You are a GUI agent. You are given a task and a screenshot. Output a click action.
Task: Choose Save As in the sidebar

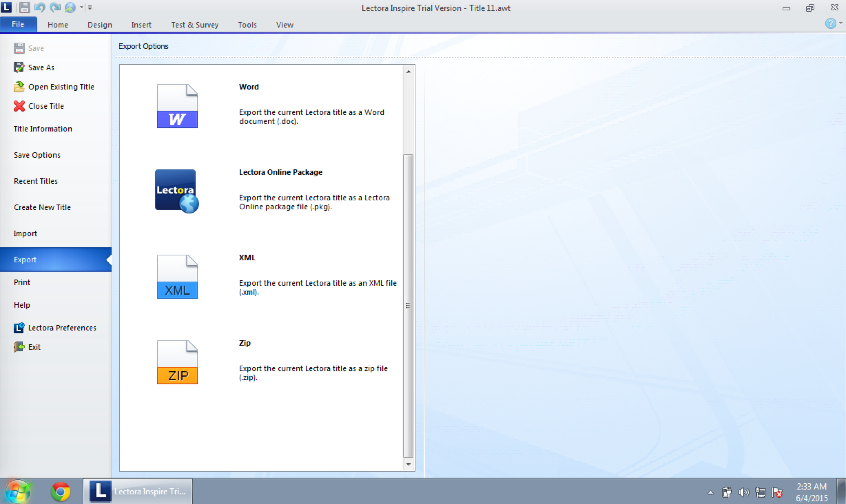[x=41, y=67]
